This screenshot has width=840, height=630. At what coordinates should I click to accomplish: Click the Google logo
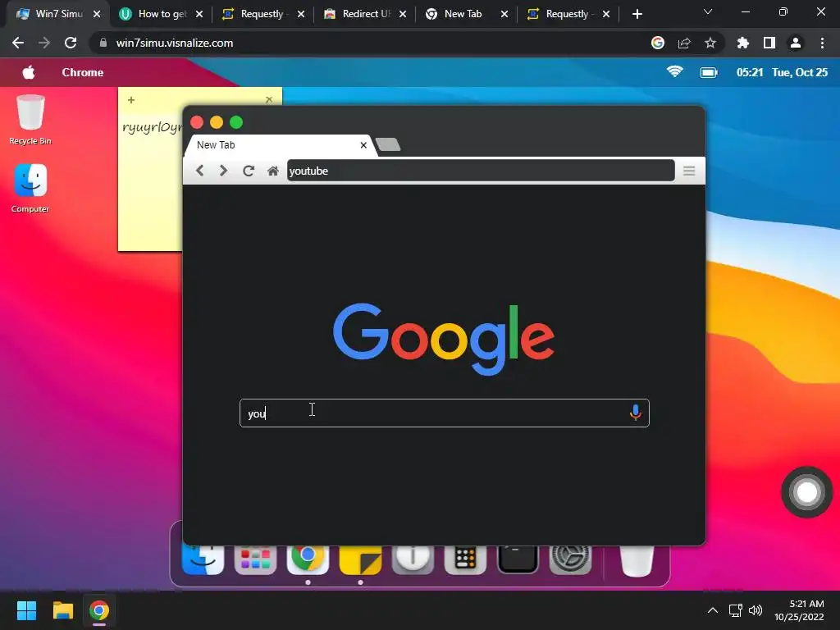pos(444,339)
